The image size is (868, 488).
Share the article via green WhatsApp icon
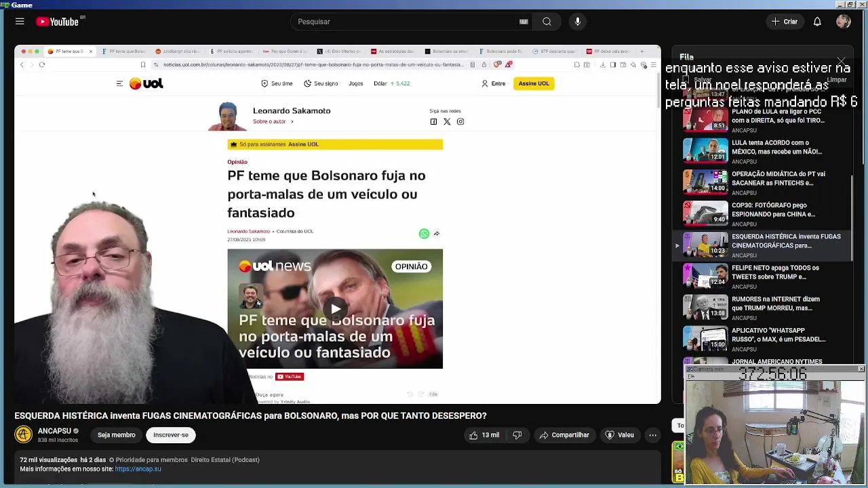424,234
